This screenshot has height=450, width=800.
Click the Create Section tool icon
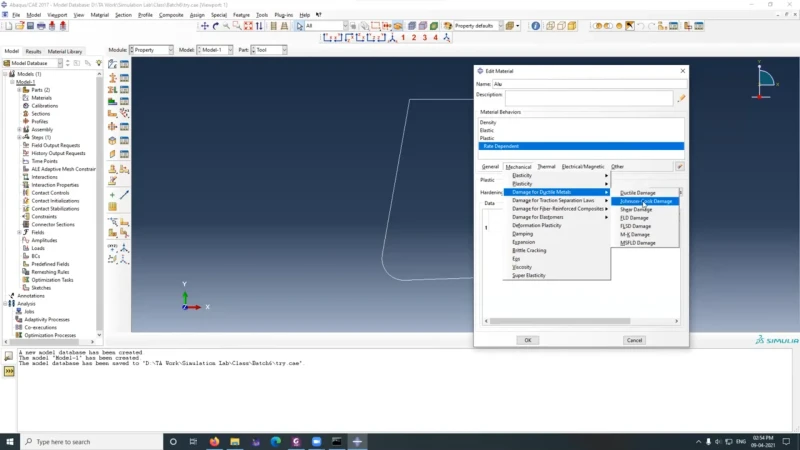pyautogui.click(x=112, y=78)
